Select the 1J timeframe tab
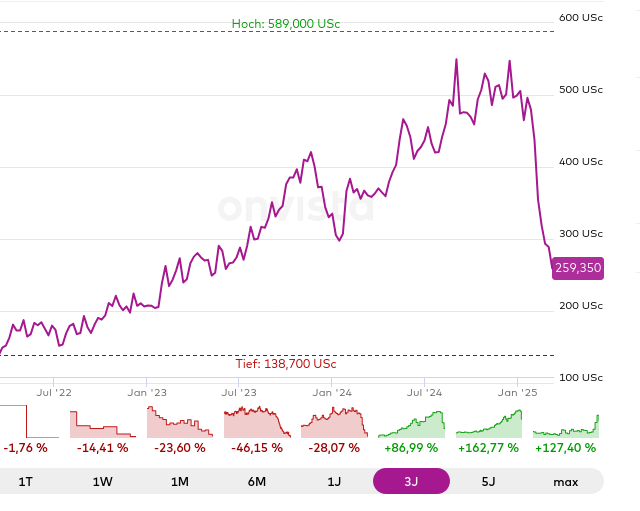The image size is (640, 511). tap(334, 482)
